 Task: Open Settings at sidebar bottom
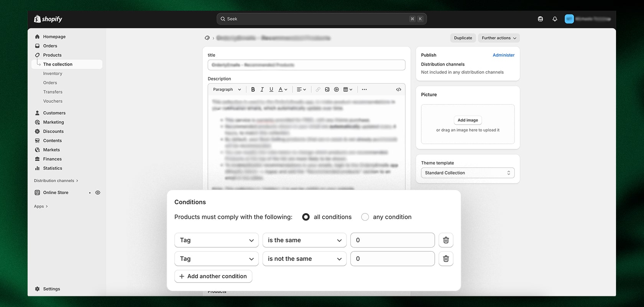pyautogui.click(x=51, y=289)
